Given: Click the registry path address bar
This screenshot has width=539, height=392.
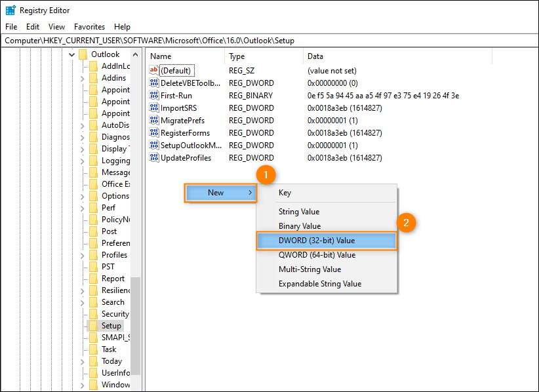Looking at the screenshot, I should coord(269,41).
